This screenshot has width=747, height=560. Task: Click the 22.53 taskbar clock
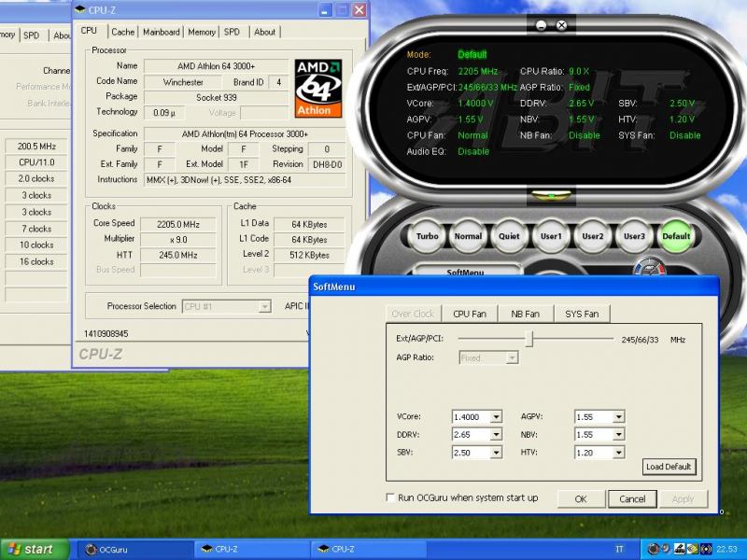point(726,549)
